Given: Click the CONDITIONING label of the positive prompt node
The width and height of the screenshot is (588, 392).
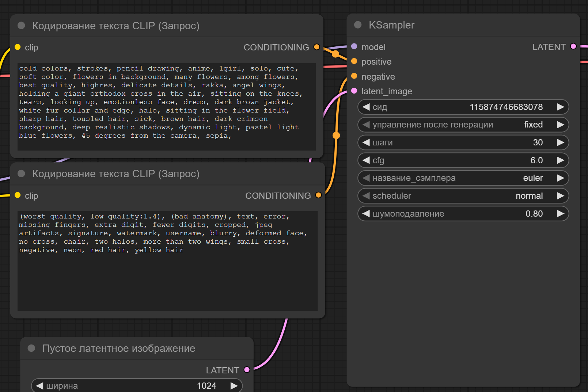Looking at the screenshot, I should coord(276,47).
